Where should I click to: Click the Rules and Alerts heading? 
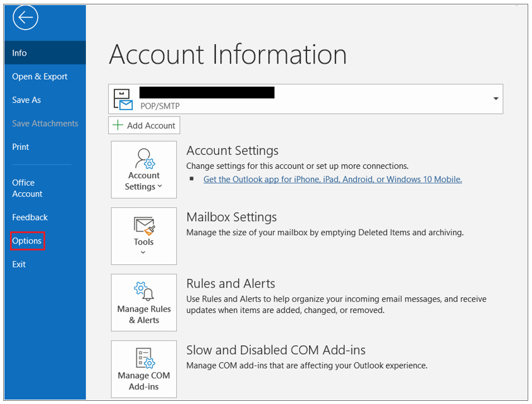231,283
